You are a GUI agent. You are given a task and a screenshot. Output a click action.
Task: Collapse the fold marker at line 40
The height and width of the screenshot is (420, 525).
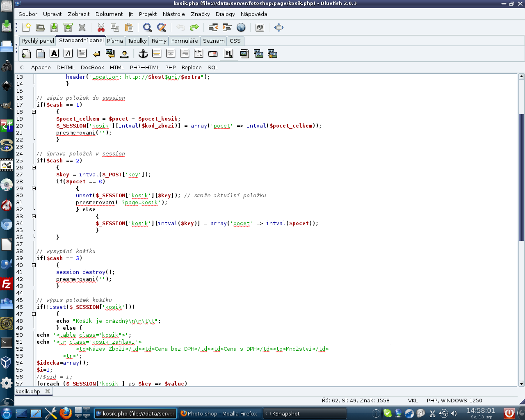click(34, 265)
